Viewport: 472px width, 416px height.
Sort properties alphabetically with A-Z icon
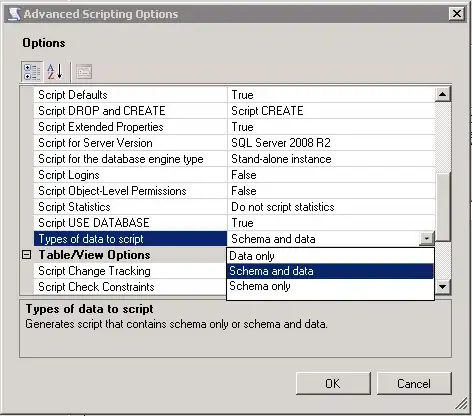[x=55, y=72]
